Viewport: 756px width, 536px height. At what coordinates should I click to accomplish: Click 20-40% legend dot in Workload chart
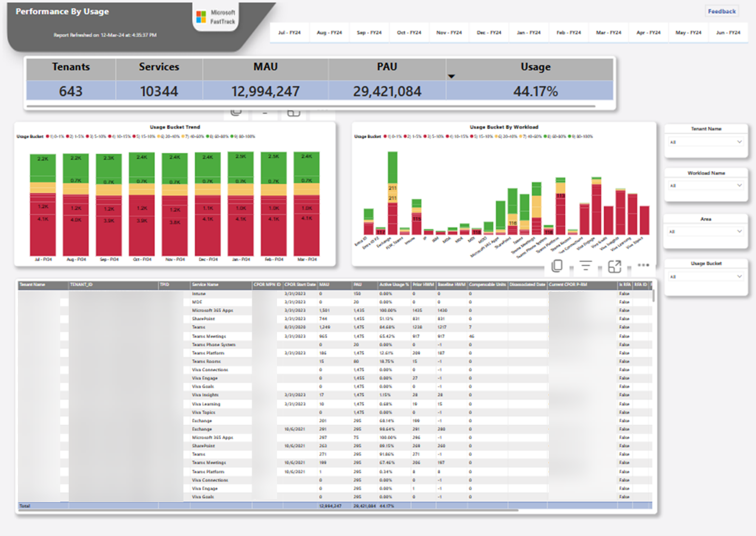497,136
